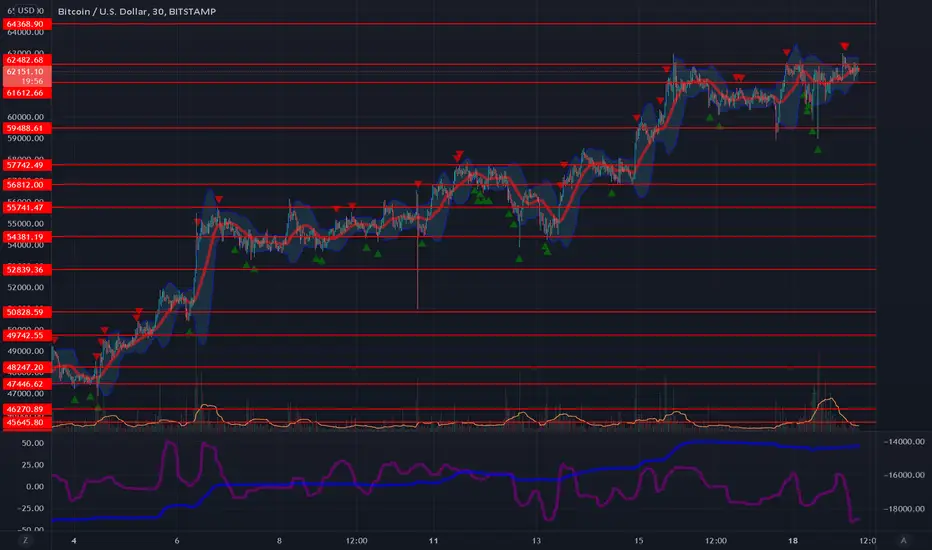
Task: Click 12:00 label between dates 15 and 18
Action: [x=716, y=540]
